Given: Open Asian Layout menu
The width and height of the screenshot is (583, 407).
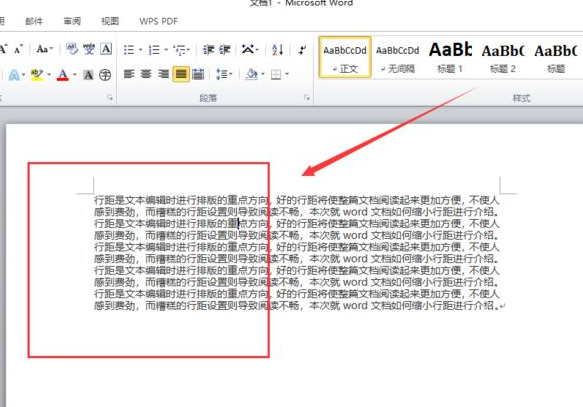Looking at the screenshot, I should click(250, 49).
